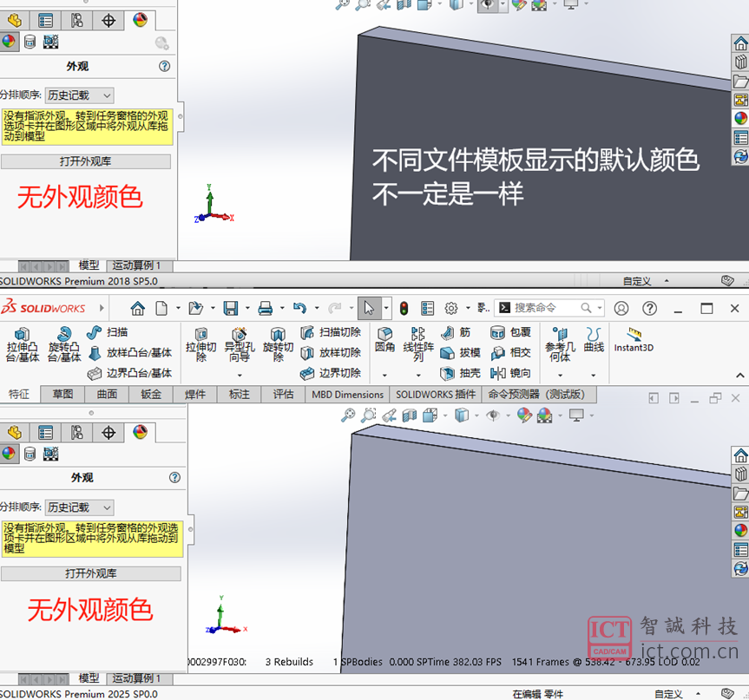
Task: Click the 搜索命令 search field
Action: click(x=549, y=308)
